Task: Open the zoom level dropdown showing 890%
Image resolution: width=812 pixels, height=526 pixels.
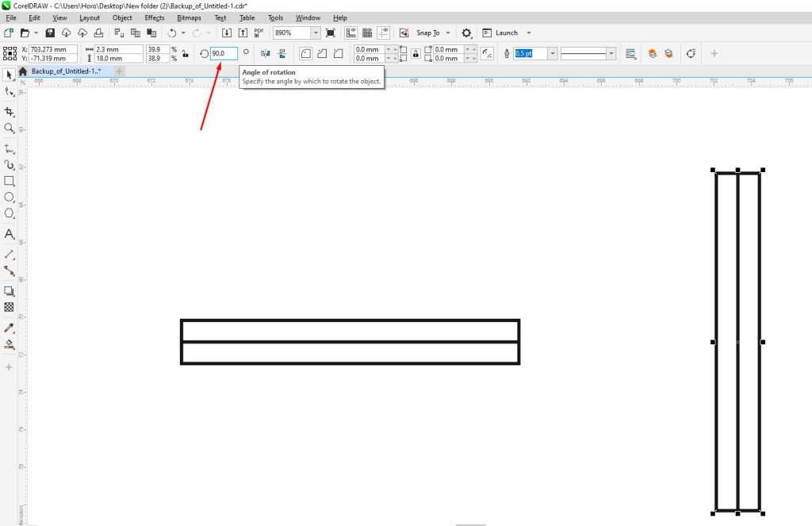Action: [x=315, y=33]
